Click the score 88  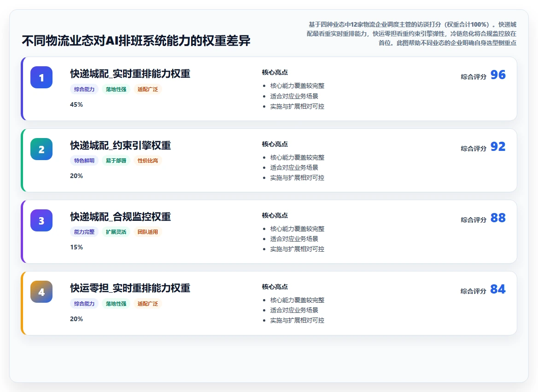point(498,218)
